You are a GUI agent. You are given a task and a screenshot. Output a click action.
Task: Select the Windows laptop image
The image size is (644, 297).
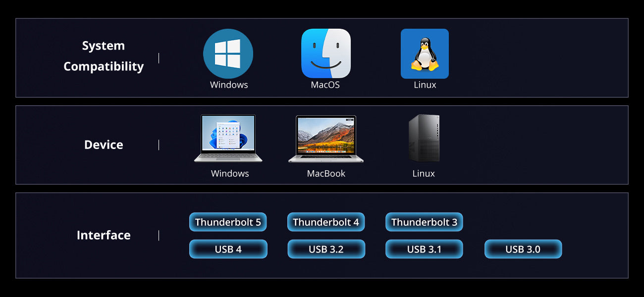click(228, 139)
